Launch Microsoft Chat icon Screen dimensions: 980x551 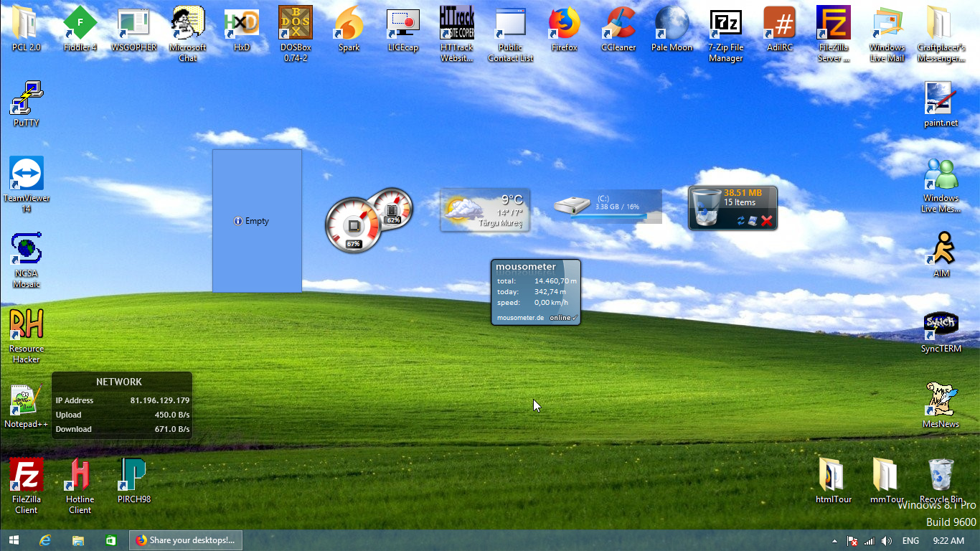point(187,34)
